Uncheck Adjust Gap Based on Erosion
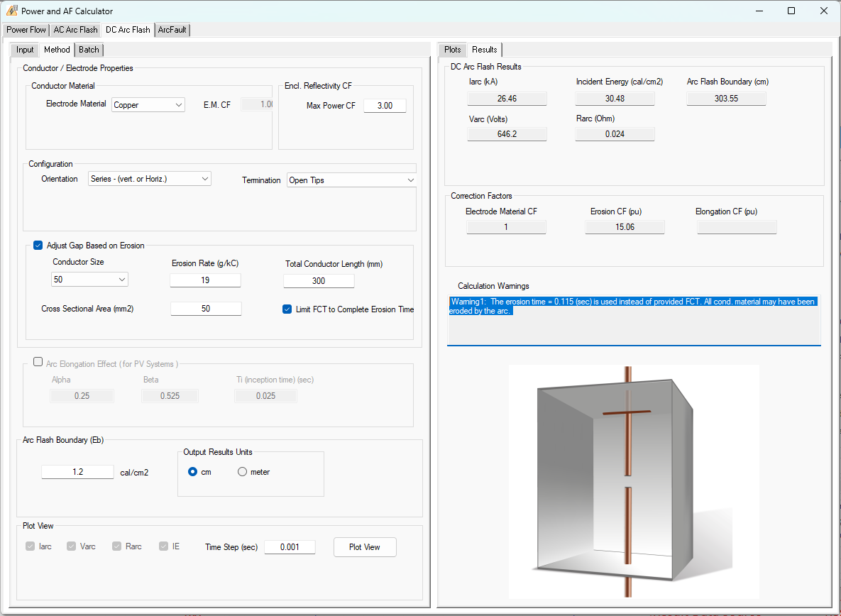This screenshot has width=841, height=616. (x=38, y=245)
